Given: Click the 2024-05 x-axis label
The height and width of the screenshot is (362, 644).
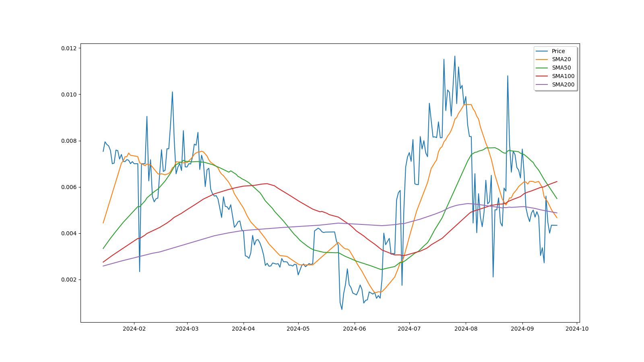Looking at the screenshot, I should [298, 329].
